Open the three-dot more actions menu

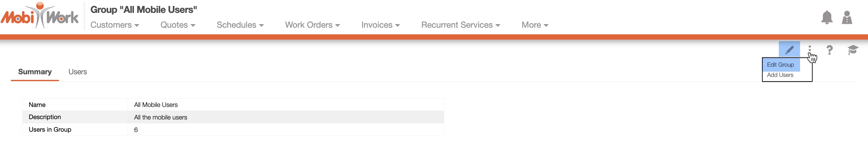point(810,49)
